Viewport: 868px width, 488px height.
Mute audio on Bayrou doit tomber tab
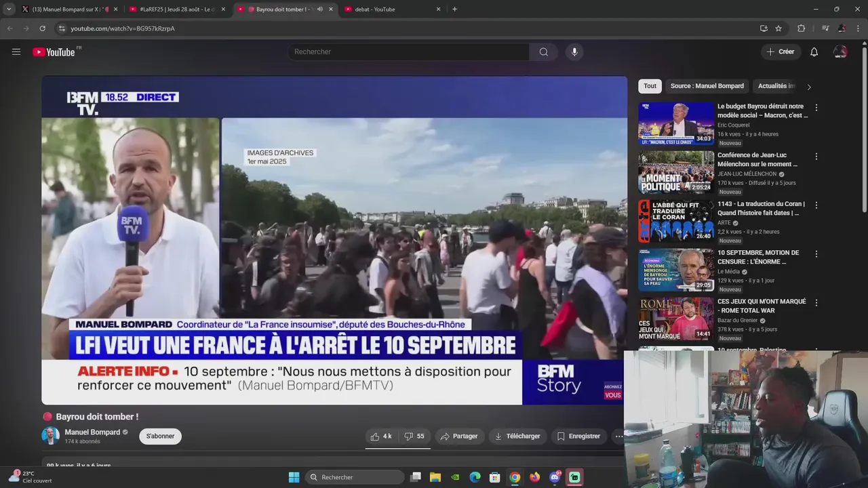(319, 9)
